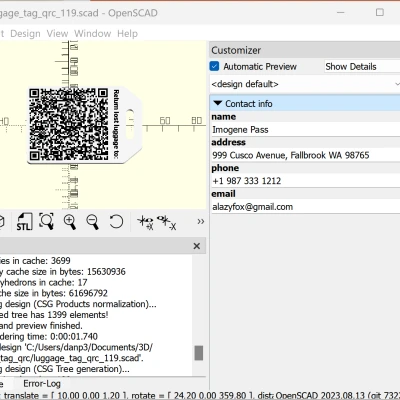The image size is (400, 400).
Task: Switch to the Error-Log tab
Action: pyautogui.click(x=42, y=384)
